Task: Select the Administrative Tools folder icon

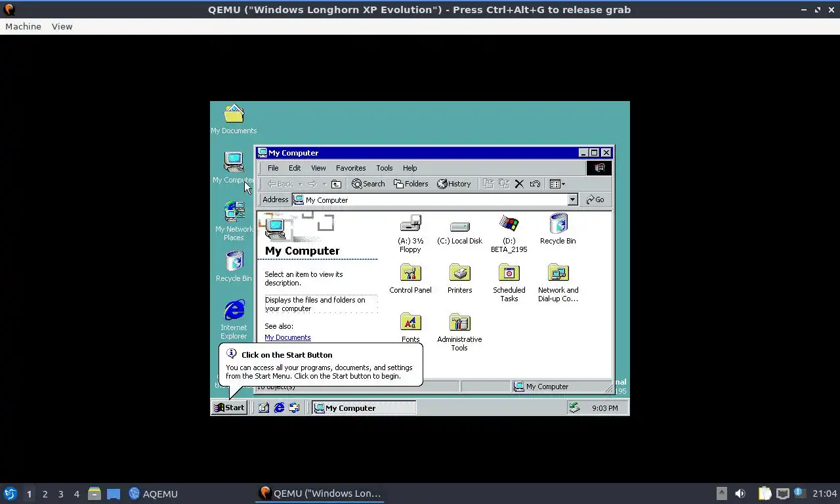Action: tap(459, 322)
